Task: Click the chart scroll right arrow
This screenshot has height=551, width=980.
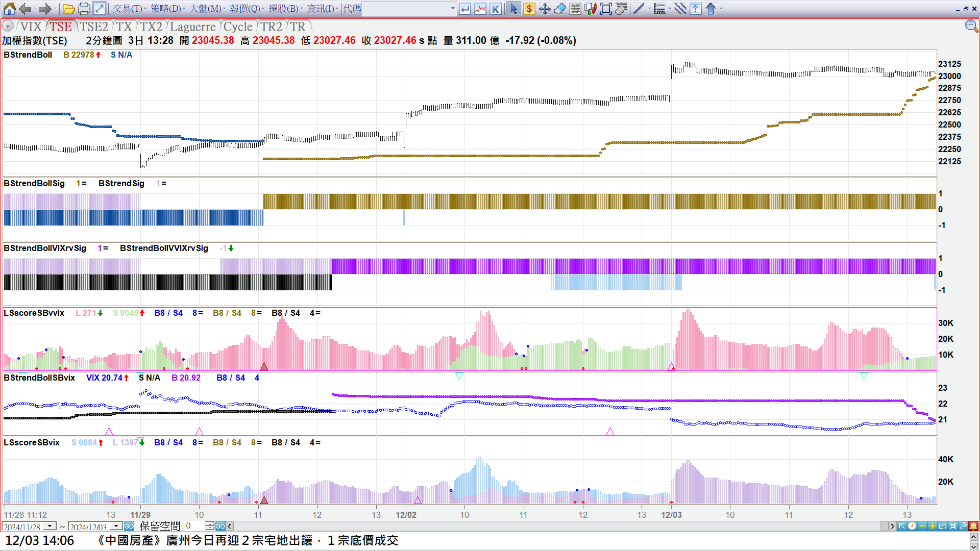Action: (892, 526)
